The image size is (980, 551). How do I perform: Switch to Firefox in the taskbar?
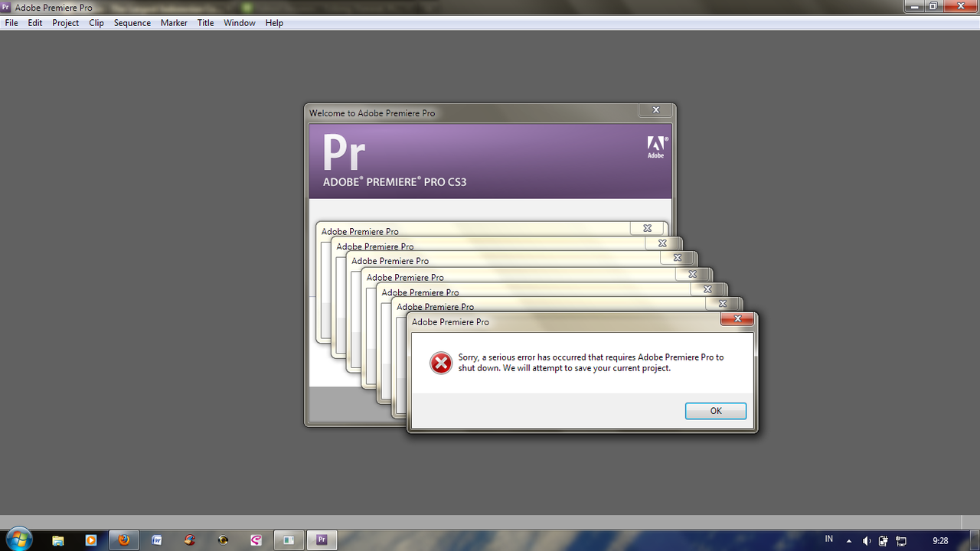pos(124,540)
